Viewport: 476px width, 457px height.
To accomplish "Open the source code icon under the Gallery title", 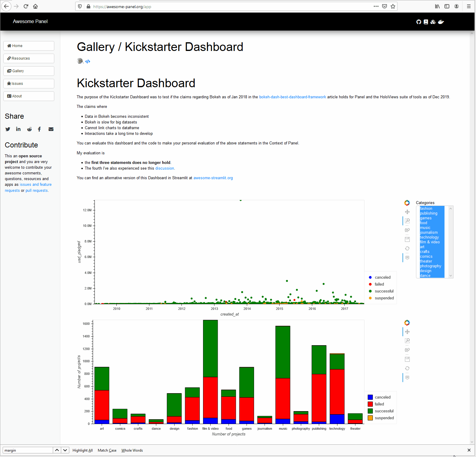I will click(88, 61).
